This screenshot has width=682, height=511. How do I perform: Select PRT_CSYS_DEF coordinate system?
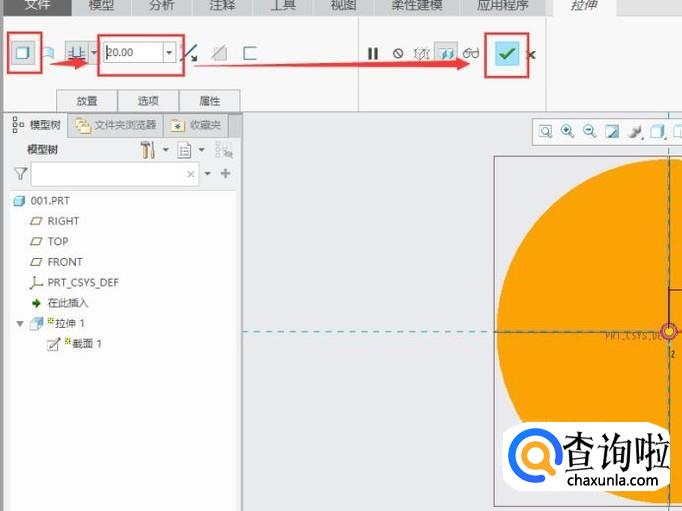pyautogui.click(x=74, y=283)
